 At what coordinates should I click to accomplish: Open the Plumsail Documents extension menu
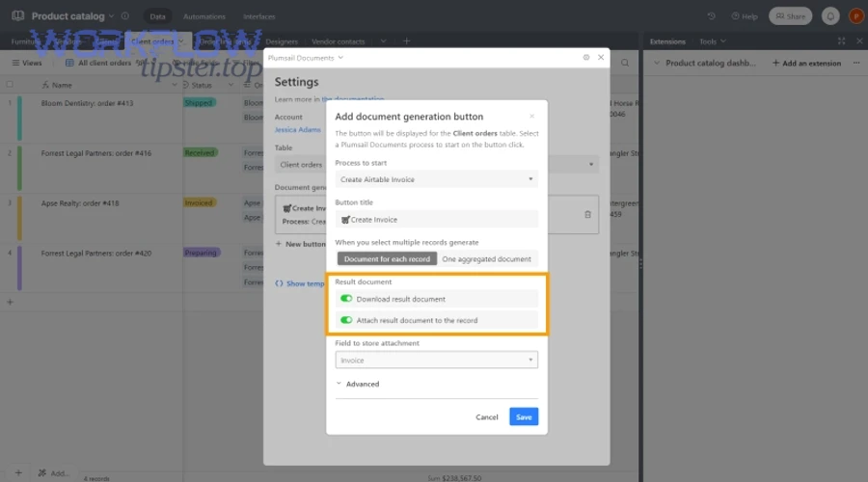pos(306,58)
